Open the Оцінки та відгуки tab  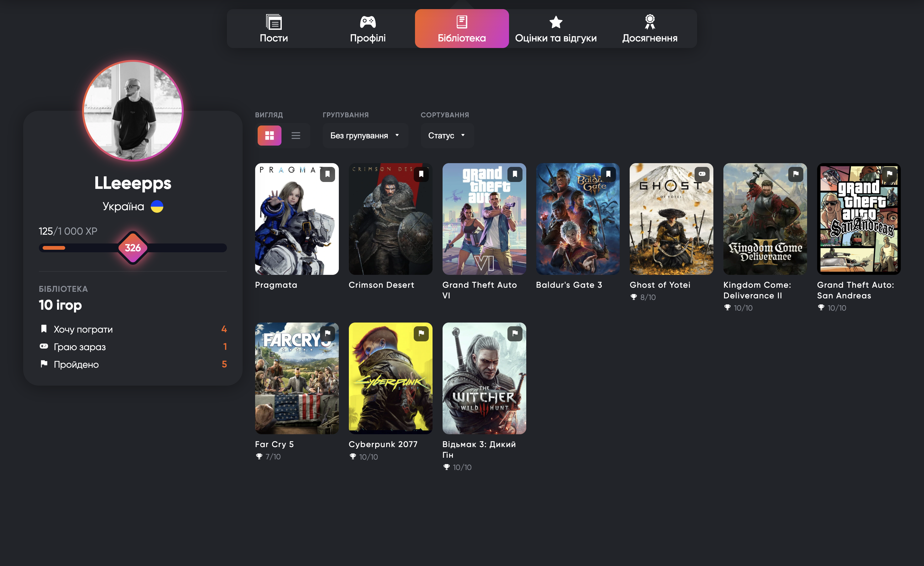[555, 29]
